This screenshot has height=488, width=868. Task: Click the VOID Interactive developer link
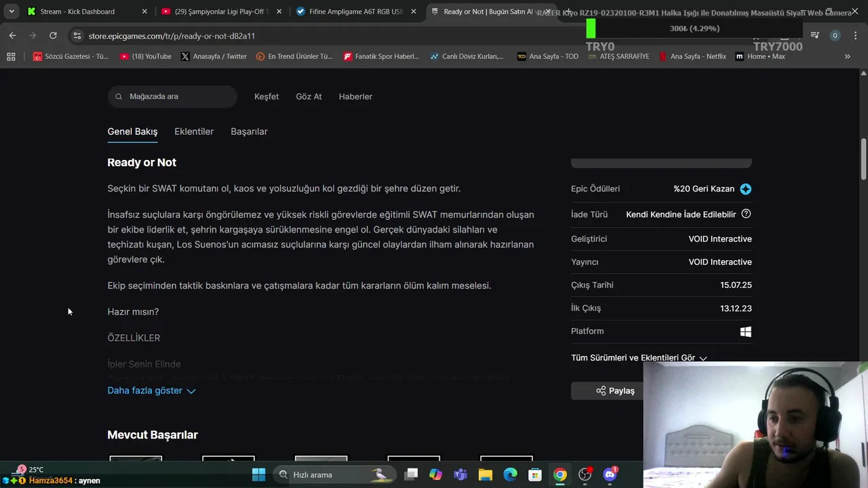tap(720, 239)
